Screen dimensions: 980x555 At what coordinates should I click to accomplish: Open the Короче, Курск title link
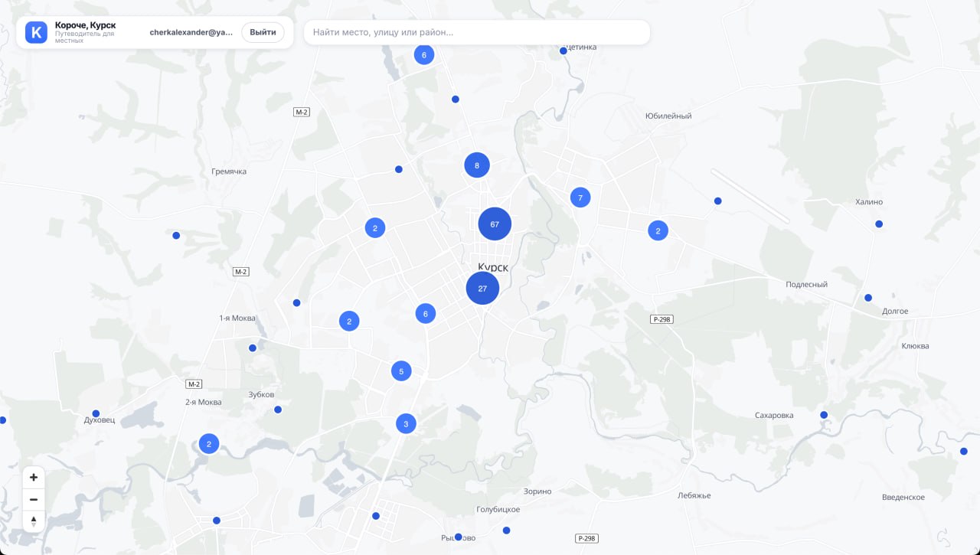click(85, 25)
